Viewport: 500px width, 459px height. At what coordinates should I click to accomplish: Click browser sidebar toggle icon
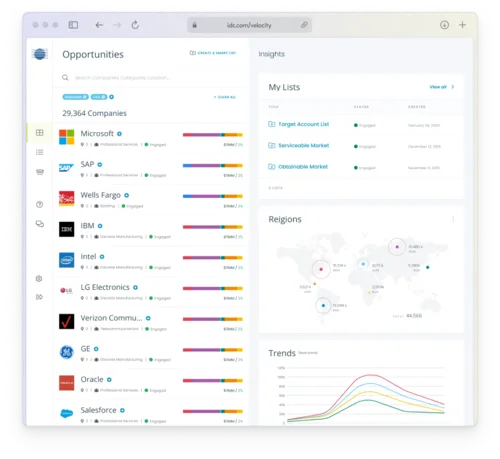click(73, 25)
